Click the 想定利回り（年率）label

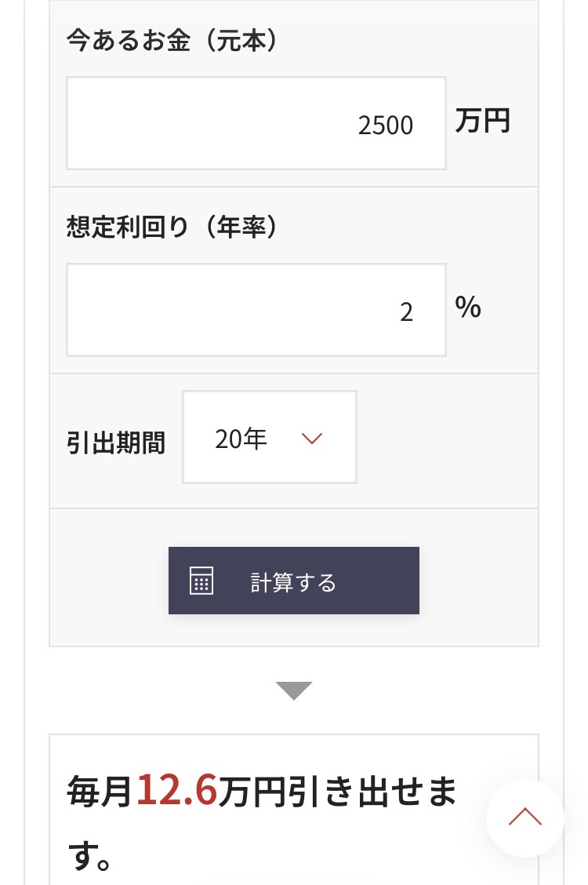pos(172,228)
